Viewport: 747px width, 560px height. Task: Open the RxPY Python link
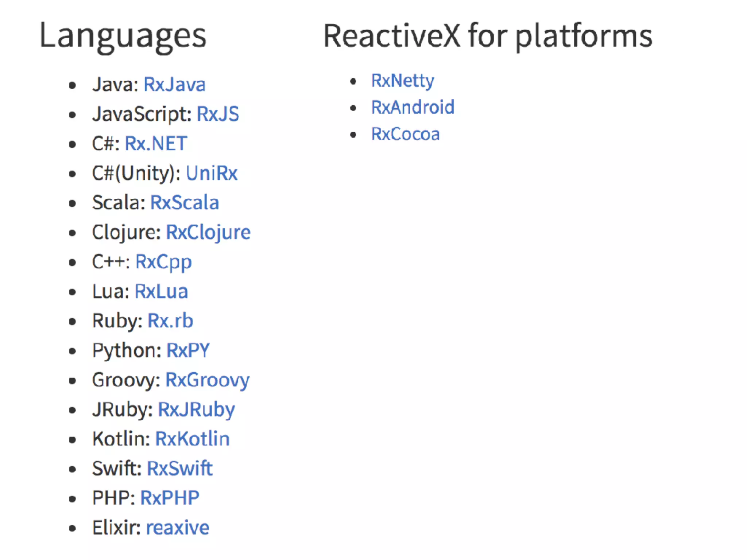pyautogui.click(x=188, y=350)
